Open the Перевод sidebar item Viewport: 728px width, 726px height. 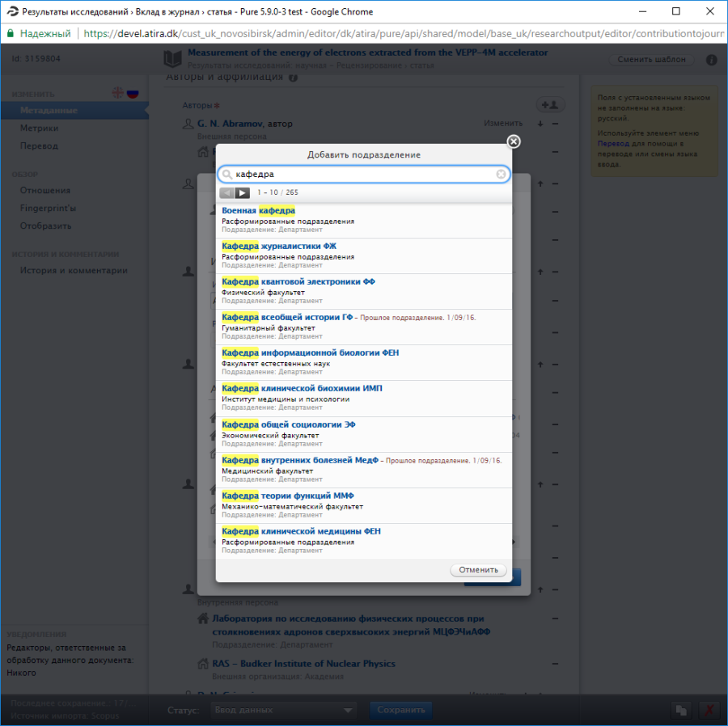(x=39, y=146)
